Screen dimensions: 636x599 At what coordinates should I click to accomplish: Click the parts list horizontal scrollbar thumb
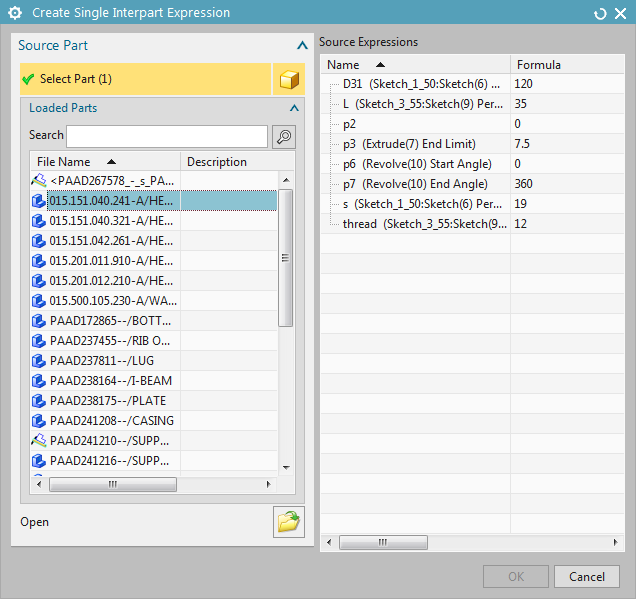pos(113,484)
